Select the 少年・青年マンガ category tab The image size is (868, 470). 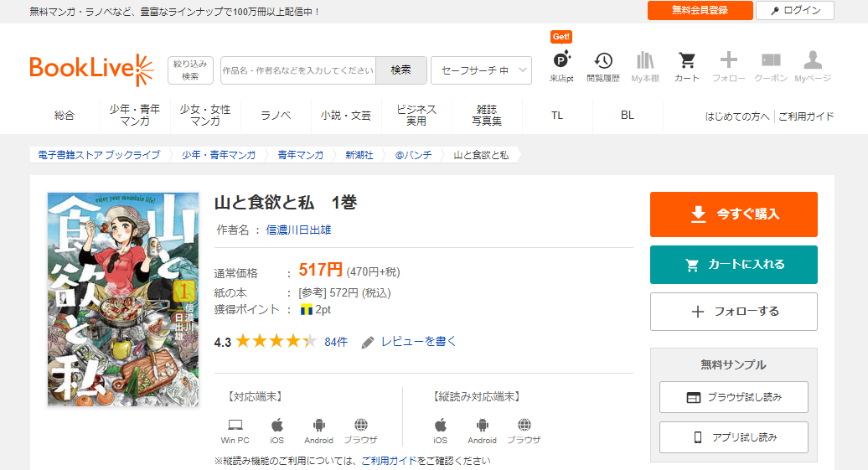click(135, 116)
